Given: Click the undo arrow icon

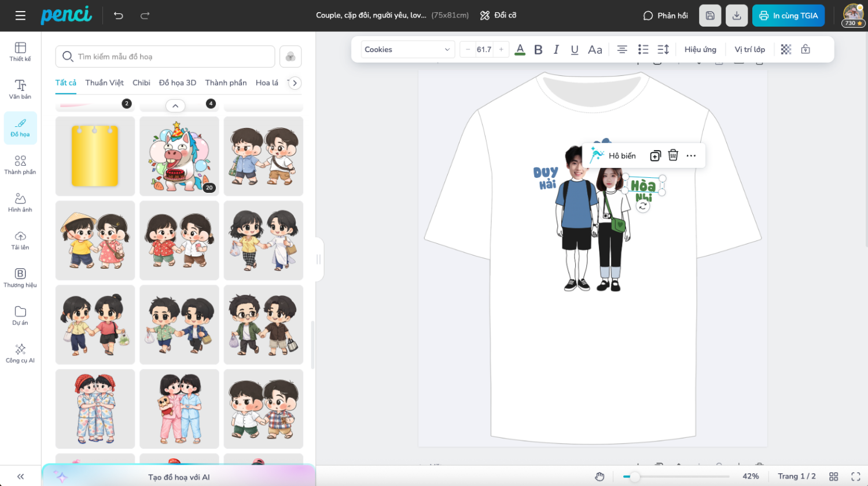Looking at the screenshot, I should [119, 16].
